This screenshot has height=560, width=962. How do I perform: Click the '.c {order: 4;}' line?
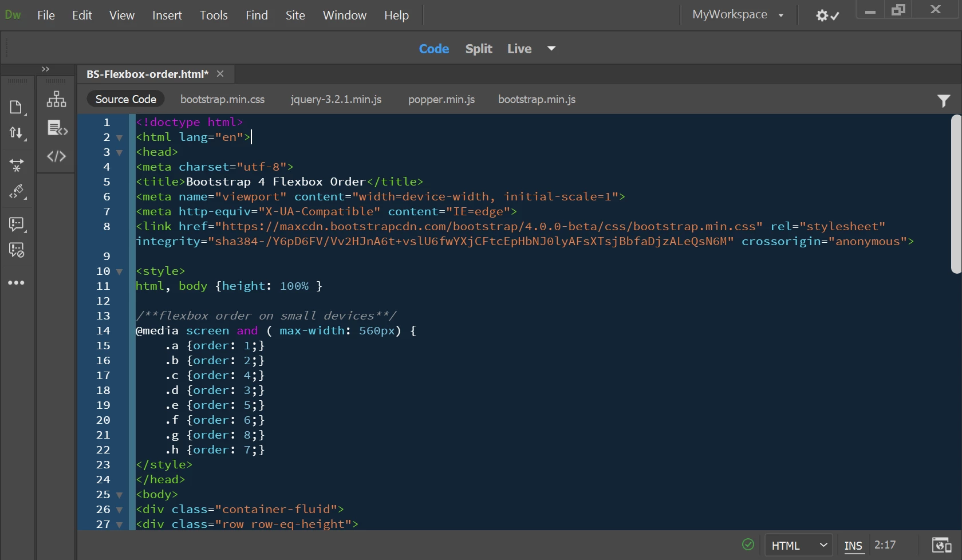215,375
